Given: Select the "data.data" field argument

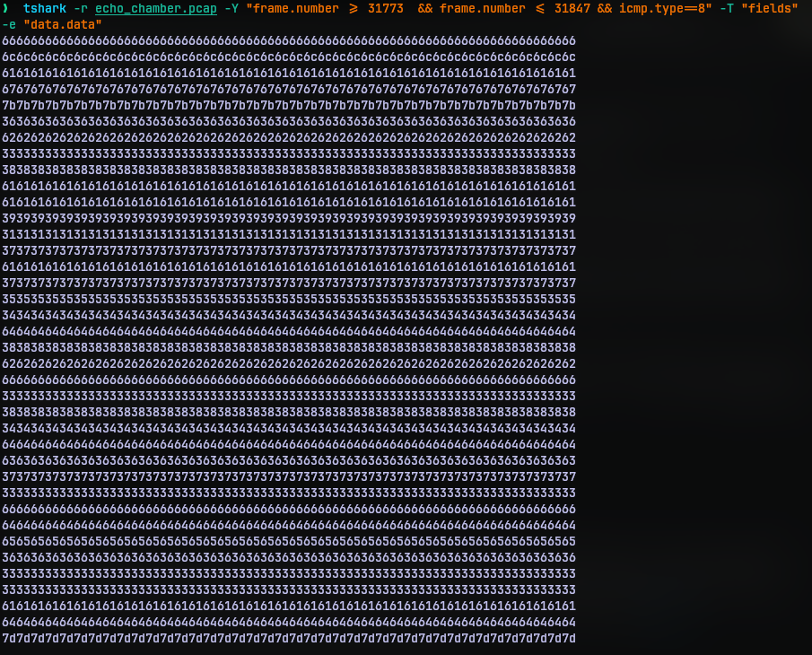Looking at the screenshot, I should click(63, 25).
